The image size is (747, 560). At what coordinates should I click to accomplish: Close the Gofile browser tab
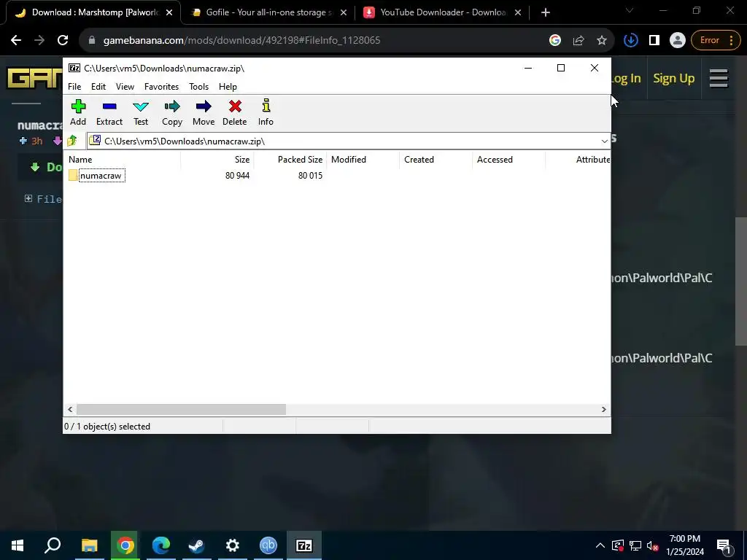pyautogui.click(x=344, y=12)
